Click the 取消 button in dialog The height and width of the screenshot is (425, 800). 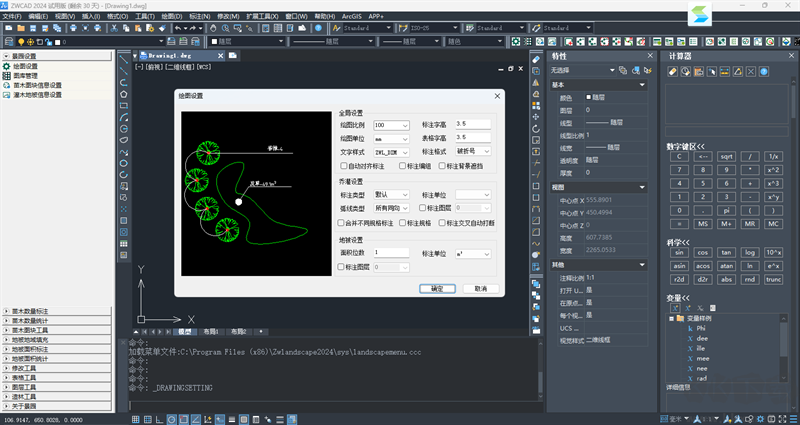pyautogui.click(x=481, y=288)
